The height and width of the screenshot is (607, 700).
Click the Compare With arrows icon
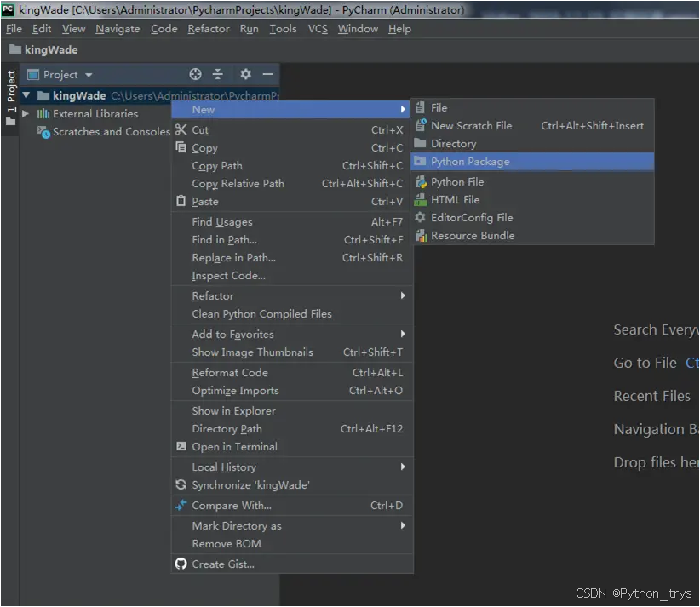tap(181, 505)
